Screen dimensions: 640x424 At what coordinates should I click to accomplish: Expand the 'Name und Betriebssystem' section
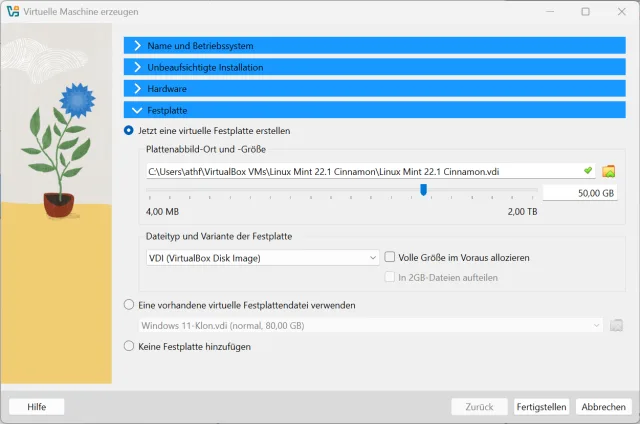click(374, 46)
